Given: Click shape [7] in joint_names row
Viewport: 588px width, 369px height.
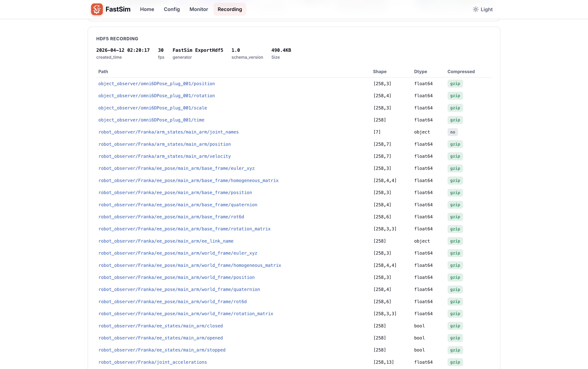Looking at the screenshot, I should (x=377, y=132).
